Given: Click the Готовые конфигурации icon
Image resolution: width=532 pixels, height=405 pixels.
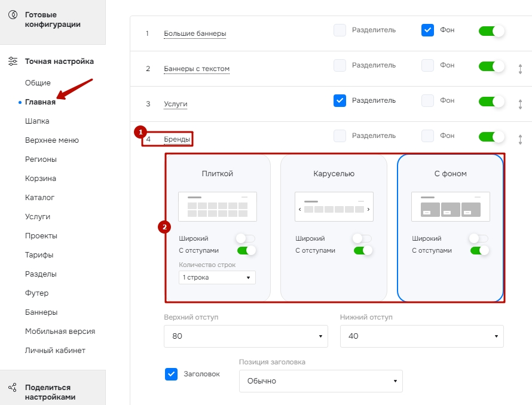Looking at the screenshot, I should tap(13, 15).
